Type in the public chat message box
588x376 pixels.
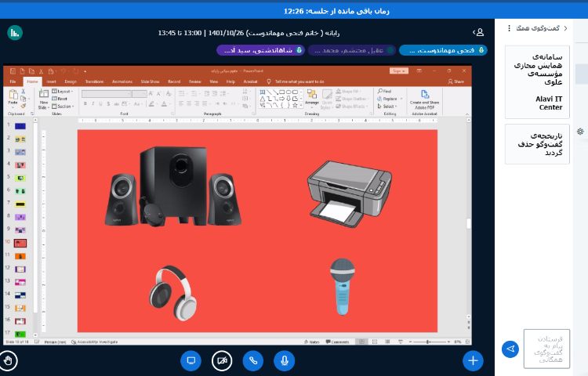pos(546,349)
